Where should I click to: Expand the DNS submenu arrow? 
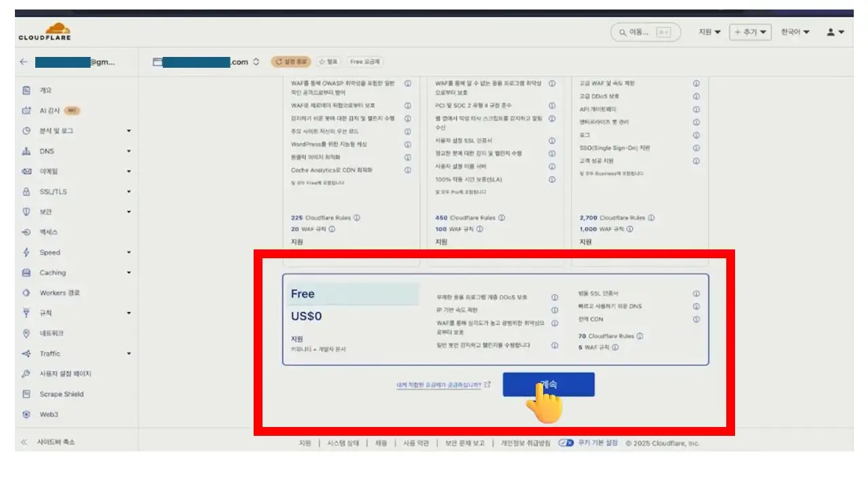pos(129,151)
